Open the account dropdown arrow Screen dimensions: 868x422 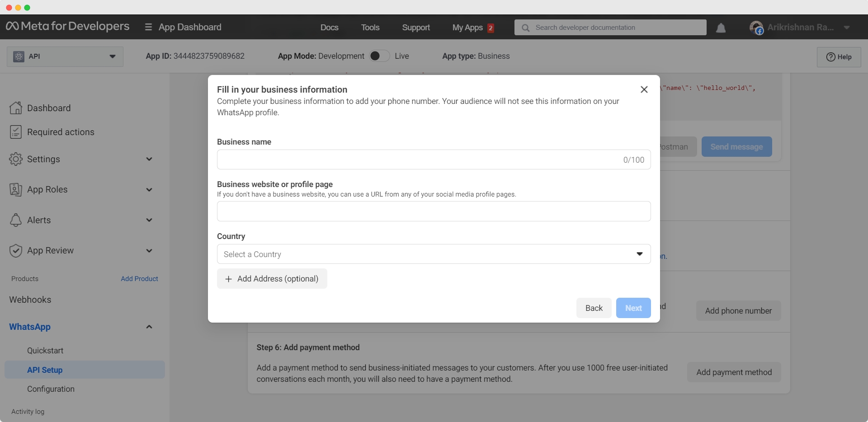(847, 28)
